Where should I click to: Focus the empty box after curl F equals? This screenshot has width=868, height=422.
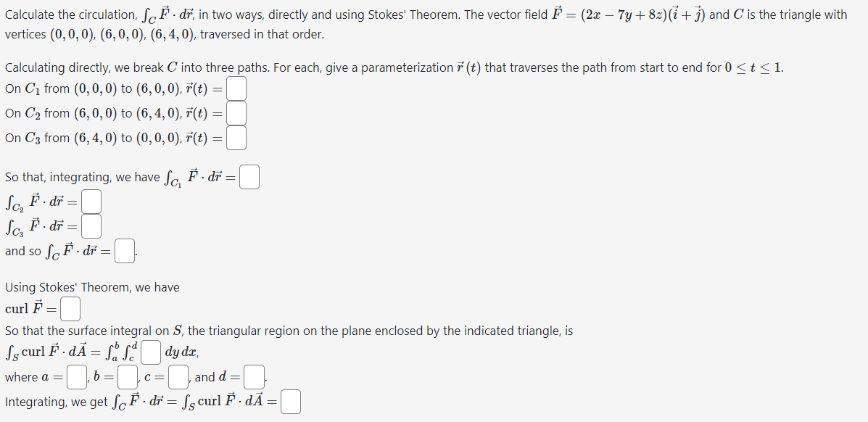[x=70, y=308]
